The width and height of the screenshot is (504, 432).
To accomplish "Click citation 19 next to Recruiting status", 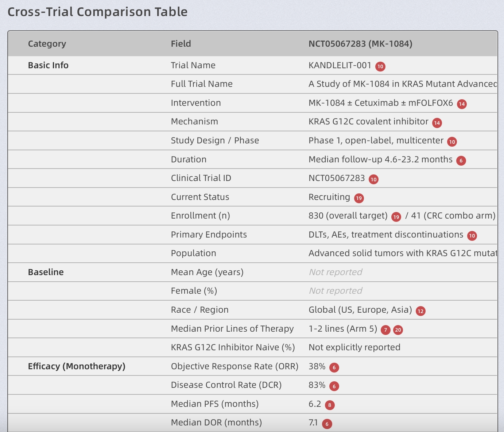I will [359, 198].
